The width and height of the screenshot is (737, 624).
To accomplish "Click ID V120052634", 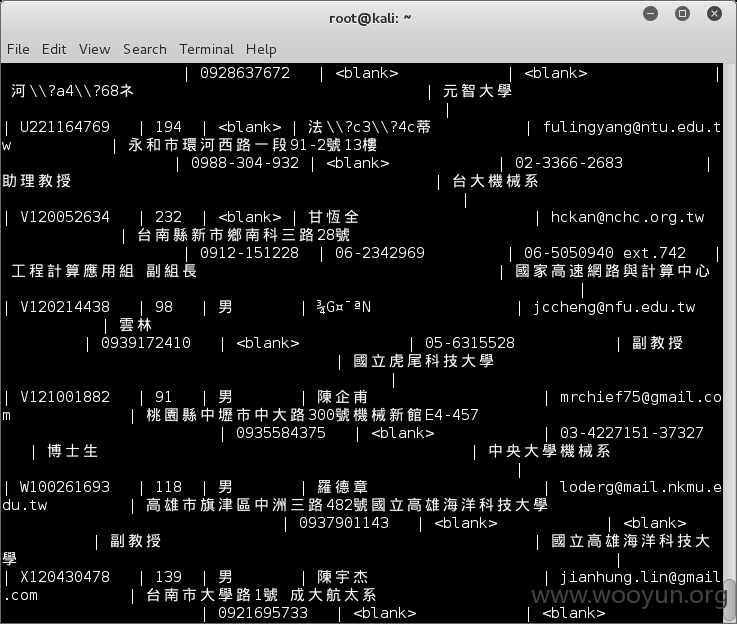I will (x=65, y=217).
